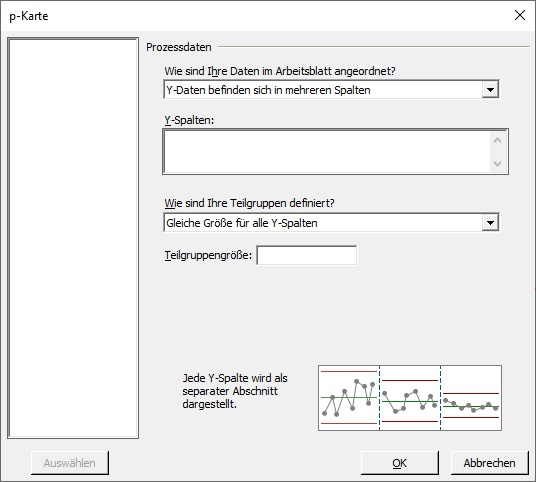Click the middle section of the chart preview
This screenshot has height=482, width=536.
click(410, 398)
